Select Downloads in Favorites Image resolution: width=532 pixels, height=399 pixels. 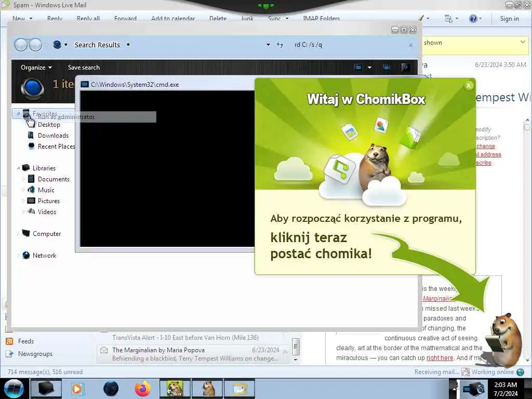pyautogui.click(x=53, y=136)
